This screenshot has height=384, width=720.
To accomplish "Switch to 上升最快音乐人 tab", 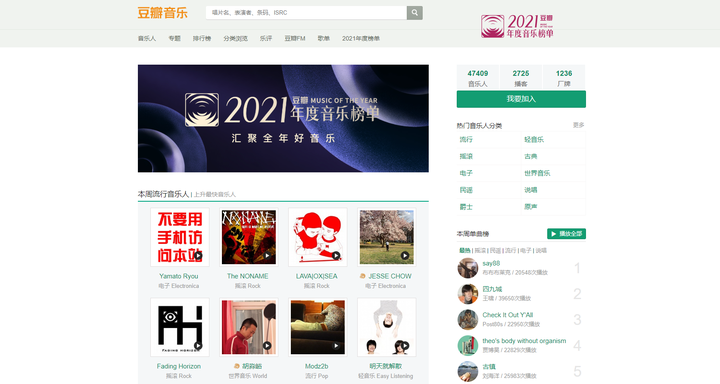I will click(214, 195).
